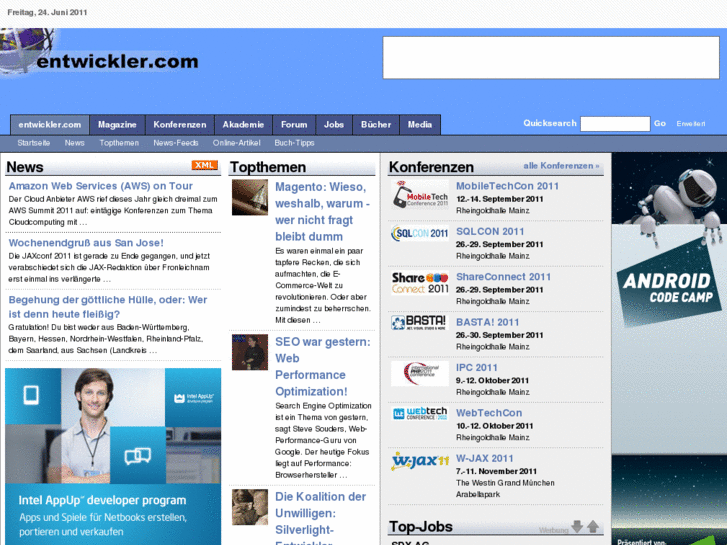Open the Magento article thumbnail
The width and height of the screenshot is (727, 545).
click(250, 197)
